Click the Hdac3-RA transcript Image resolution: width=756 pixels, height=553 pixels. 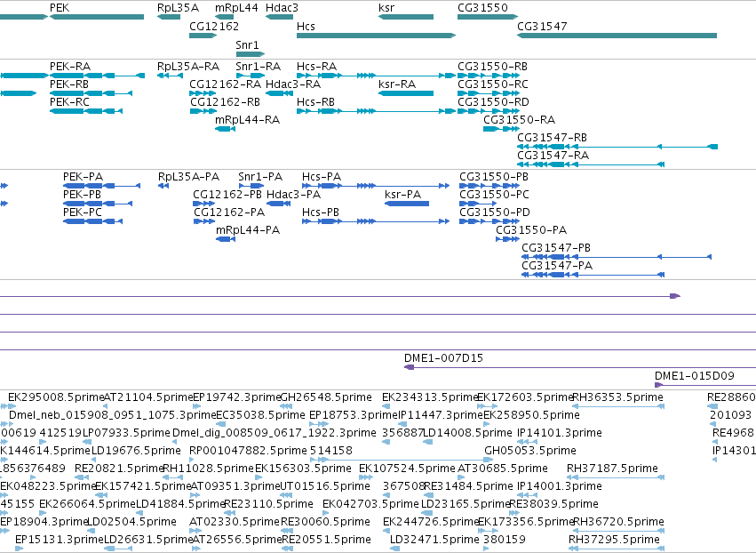279,93
